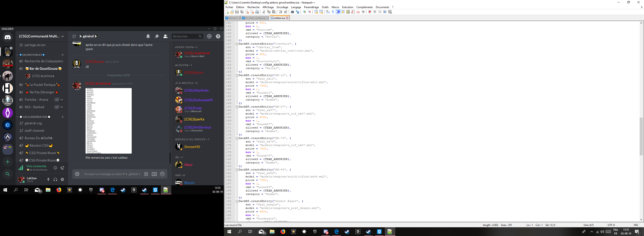Click the Undo arrow in Notepad++ toolbar
Screen dimensions: 644x236
click(281, 12)
